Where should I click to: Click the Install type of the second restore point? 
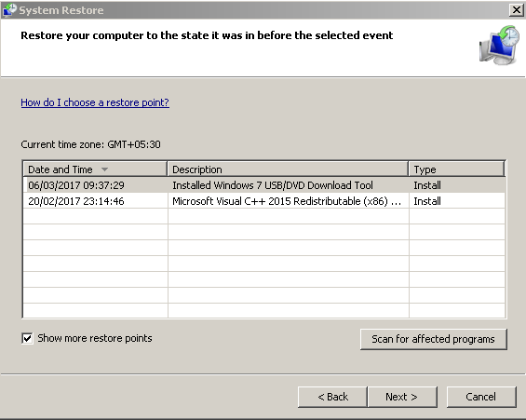tap(427, 201)
